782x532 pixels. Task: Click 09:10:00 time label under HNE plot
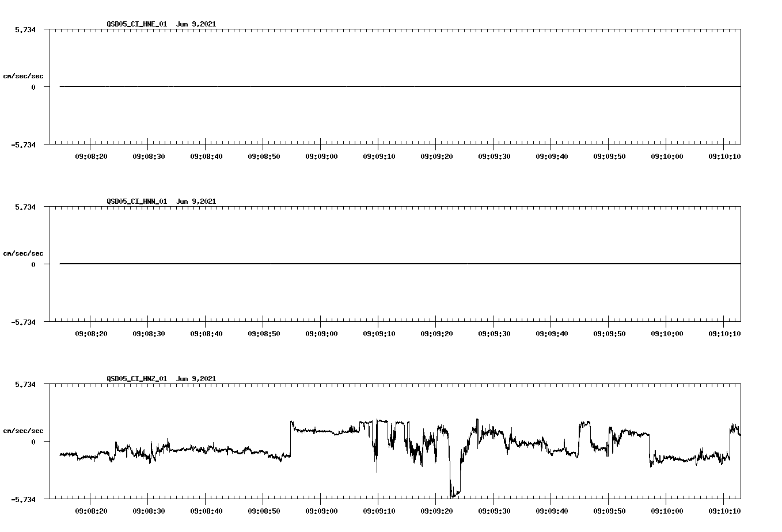pyautogui.click(x=667, y=156)
